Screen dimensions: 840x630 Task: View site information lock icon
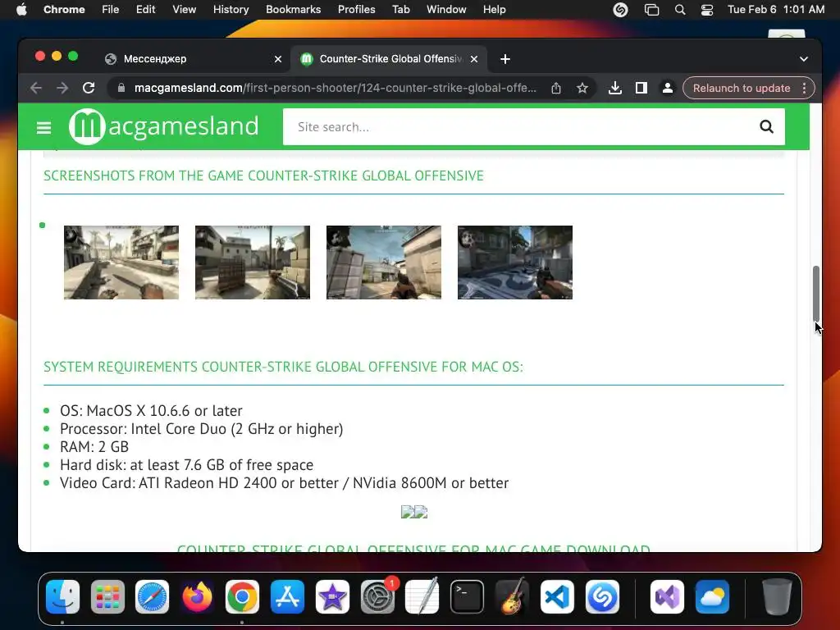click(121, 88)
